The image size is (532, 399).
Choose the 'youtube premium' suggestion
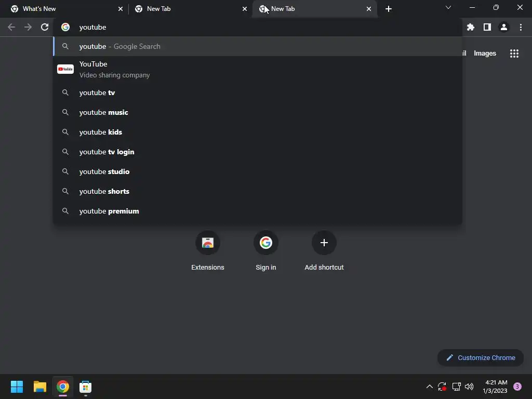pyautogui.click(x=258, y=211)
